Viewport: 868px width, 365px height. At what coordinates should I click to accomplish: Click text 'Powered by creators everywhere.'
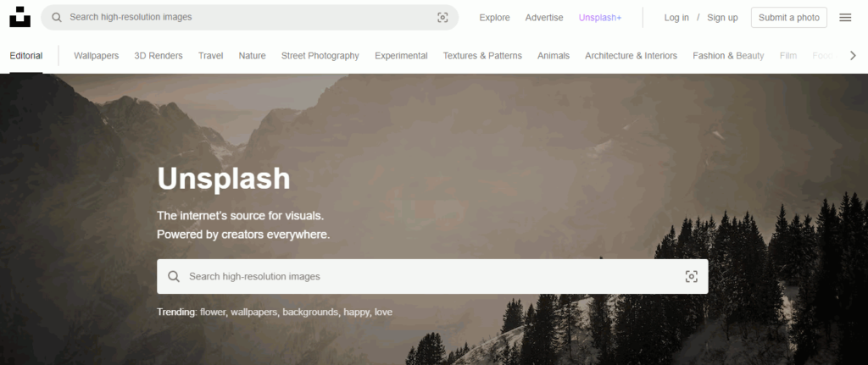coord(243,235)
